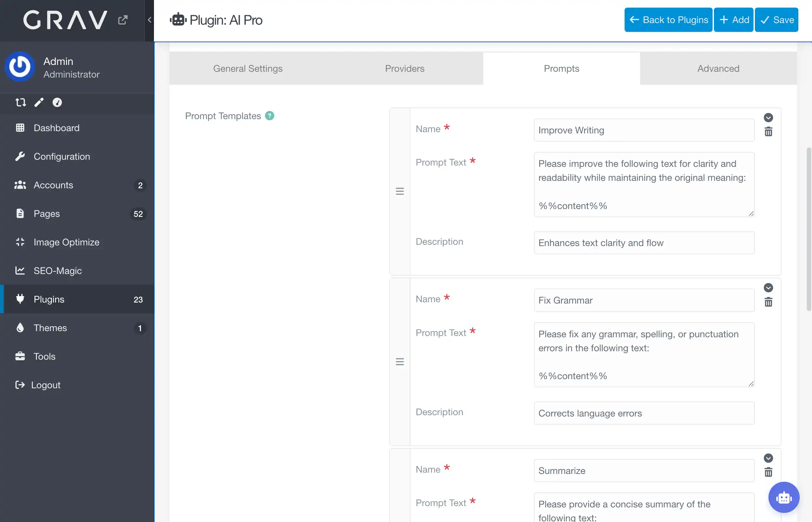Open the AI assistant robot floating button

[x=783, y=498]
